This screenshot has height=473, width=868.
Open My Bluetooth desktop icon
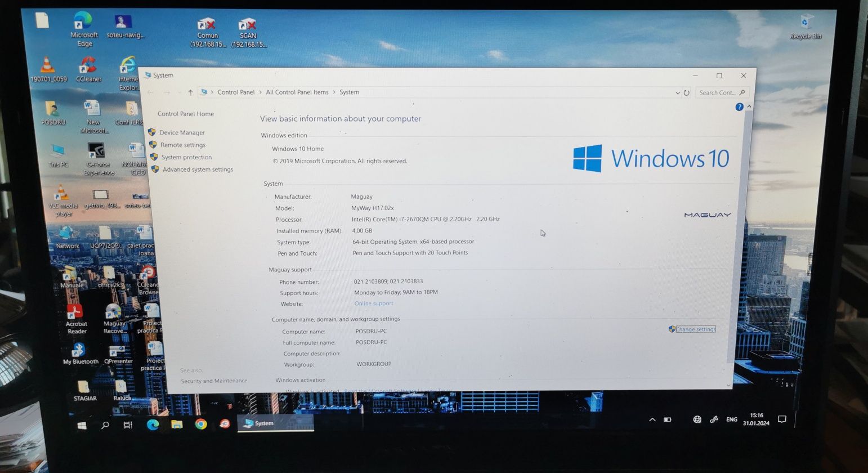coord(80,354)
